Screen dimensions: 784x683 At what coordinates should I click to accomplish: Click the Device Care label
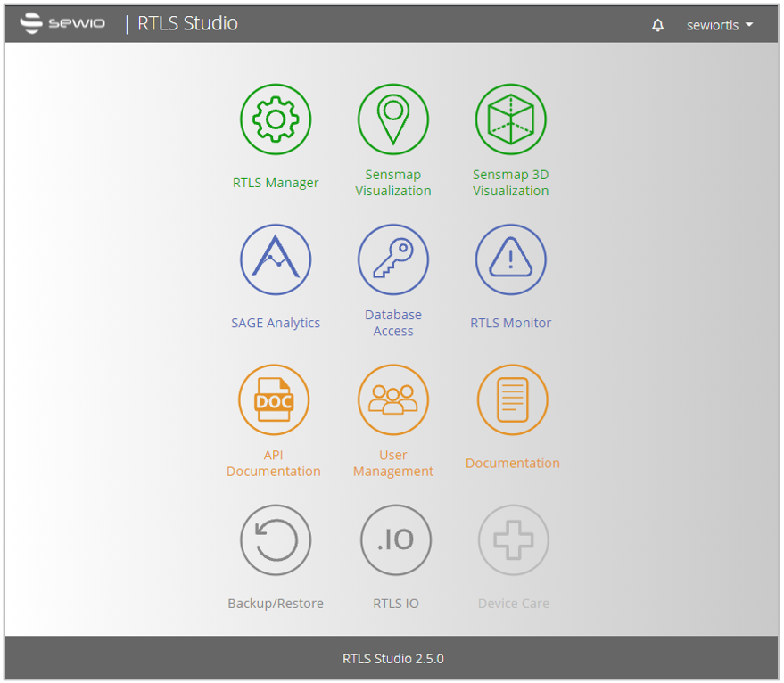point(514,604)
